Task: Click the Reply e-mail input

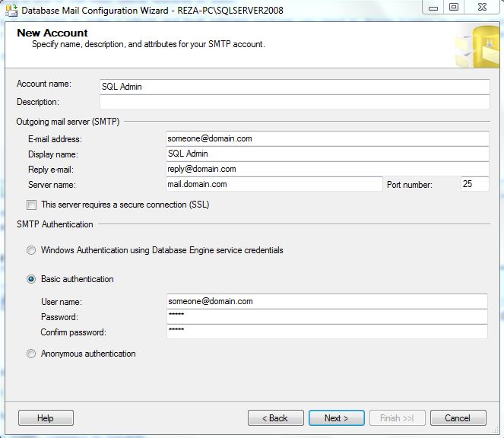Action: point(327,169)
